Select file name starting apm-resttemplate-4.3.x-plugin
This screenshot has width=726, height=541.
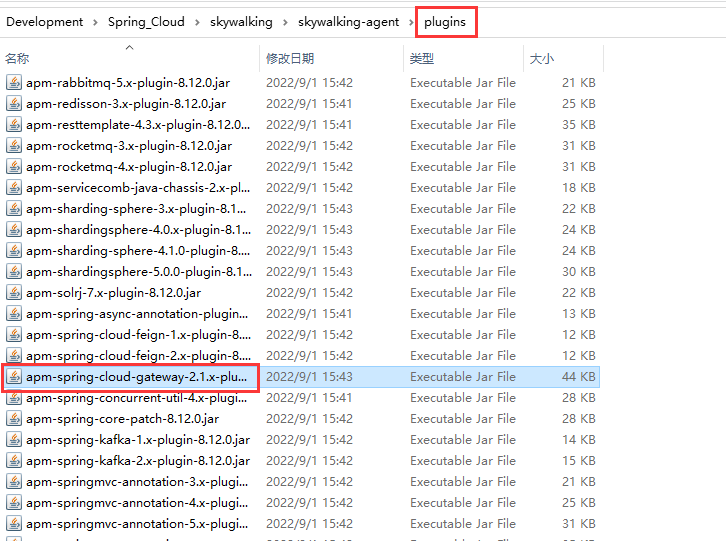tap(138, 125)
